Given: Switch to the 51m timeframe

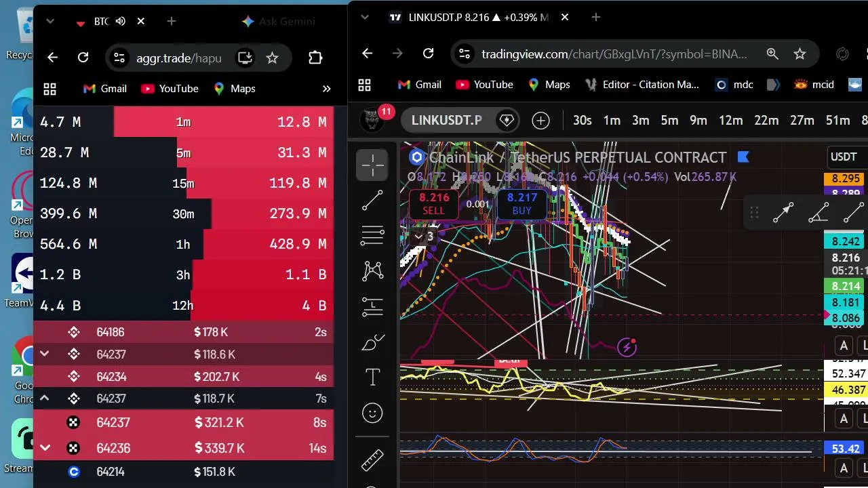Looking at the screenshot, I should click(x=837, y=121).
